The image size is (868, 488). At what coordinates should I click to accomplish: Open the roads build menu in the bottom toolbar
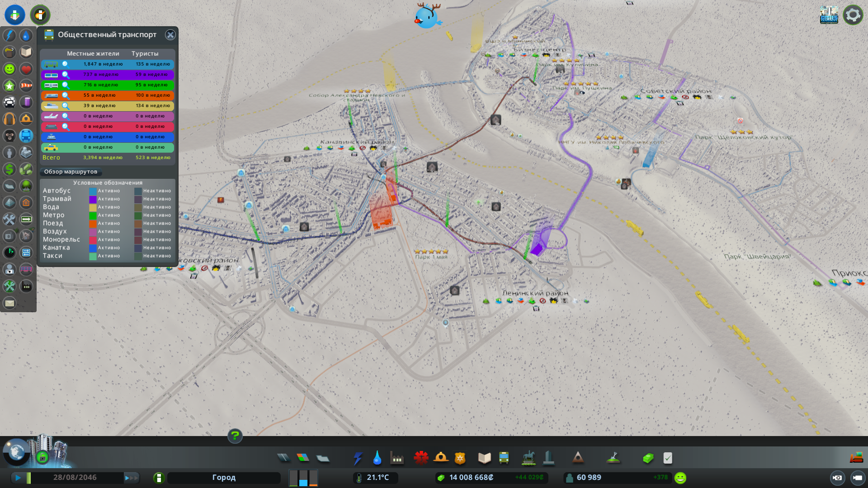coord(284,458)
